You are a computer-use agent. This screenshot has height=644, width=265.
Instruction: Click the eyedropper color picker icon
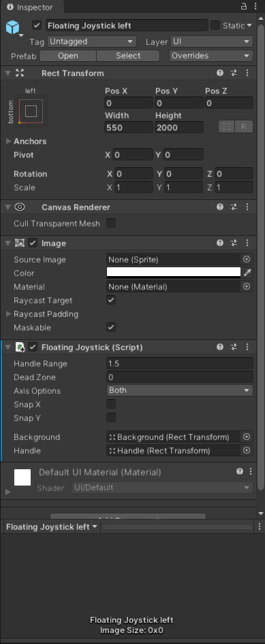[x=247, y=273]
